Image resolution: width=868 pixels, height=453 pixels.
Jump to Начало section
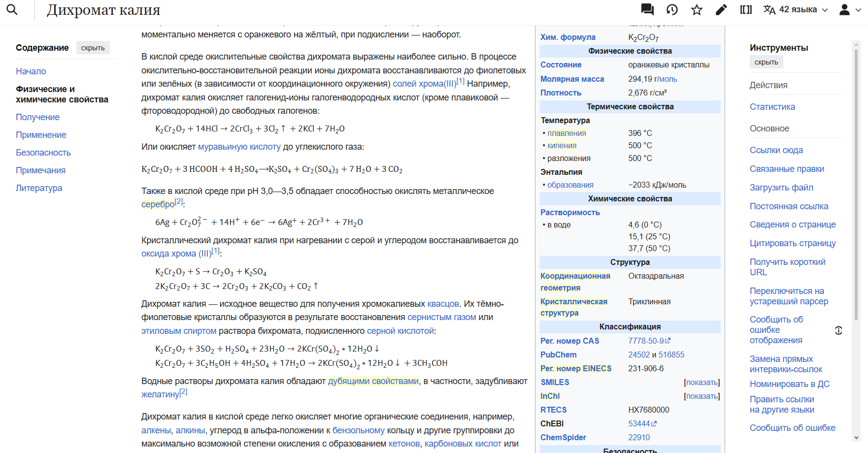pyautogui.click(x=31, y=71)
